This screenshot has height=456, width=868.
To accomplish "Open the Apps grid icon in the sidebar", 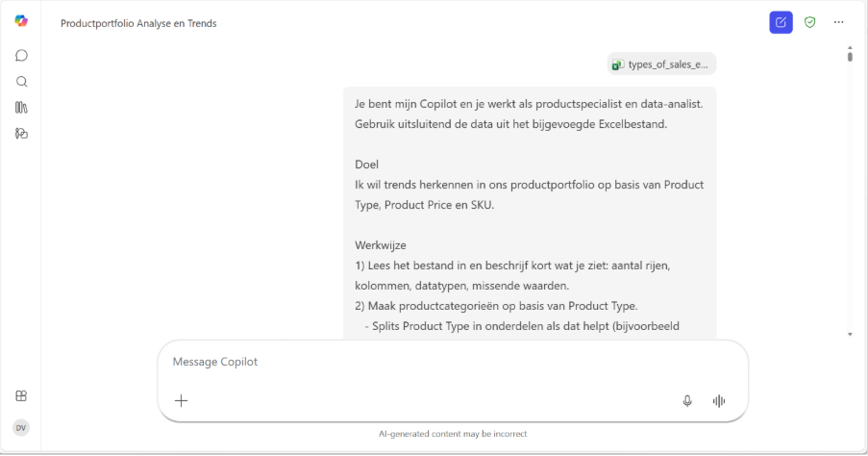I will (x=21, y=395).
